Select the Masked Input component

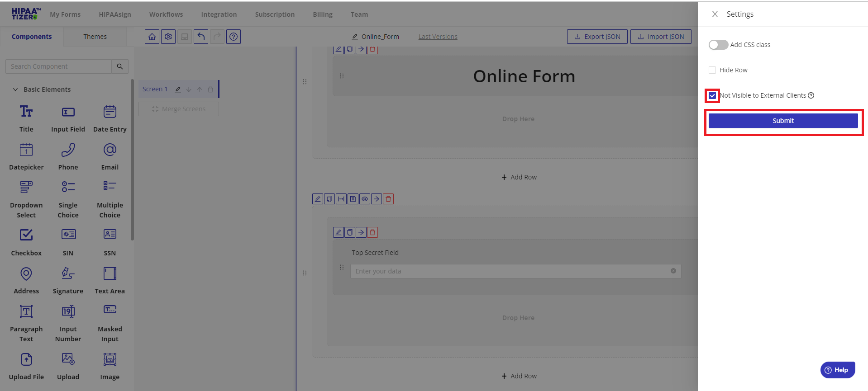coord(110,323)
